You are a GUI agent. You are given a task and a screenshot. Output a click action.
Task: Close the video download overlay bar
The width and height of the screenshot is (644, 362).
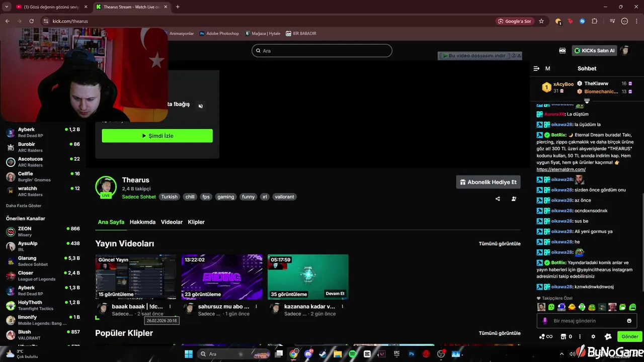point(519,56)
